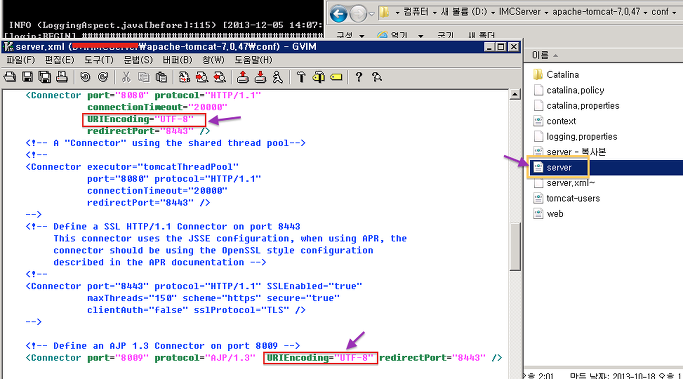Viewport: 683px width, 379px height.
Task: Click the Find Previous icon
Action: (220, 77)
